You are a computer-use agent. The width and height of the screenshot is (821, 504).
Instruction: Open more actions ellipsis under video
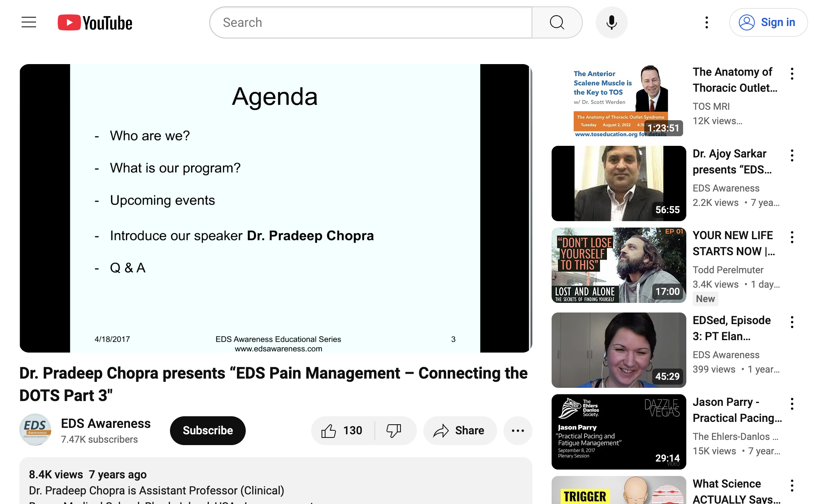[x=518, y=431]
